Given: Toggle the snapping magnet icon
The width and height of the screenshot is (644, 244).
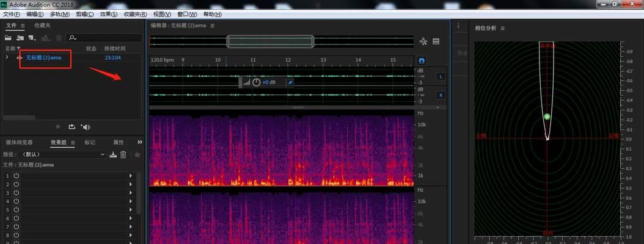Looking at the screenshot, I should tap(422, 60).
